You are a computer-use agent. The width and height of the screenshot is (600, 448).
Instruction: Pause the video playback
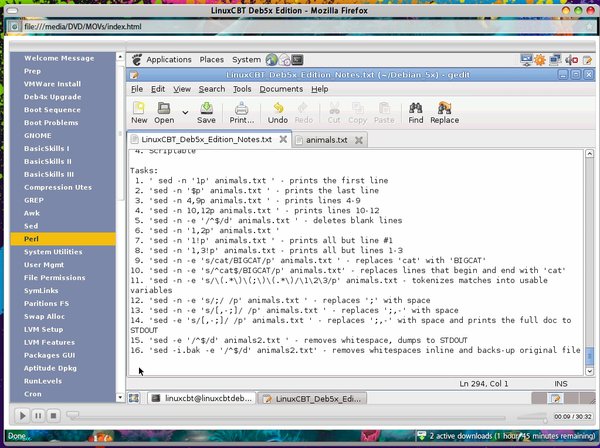[x=38, y=415]
